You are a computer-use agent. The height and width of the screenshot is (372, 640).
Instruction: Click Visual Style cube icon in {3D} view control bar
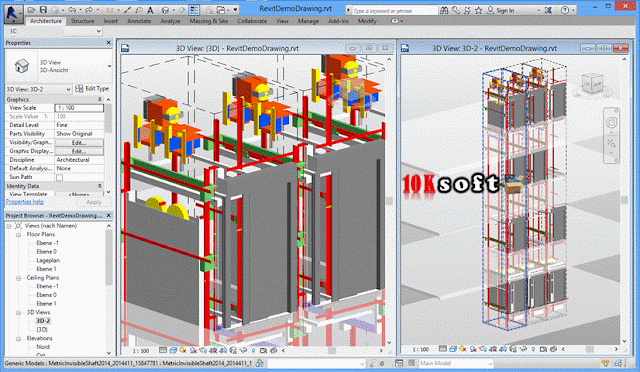pos(173,350)
